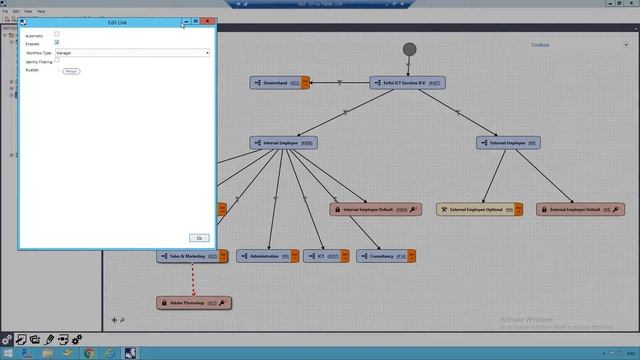
Task: Open the Workflow Type dropdown showing Manager
Action: (133, 53)
